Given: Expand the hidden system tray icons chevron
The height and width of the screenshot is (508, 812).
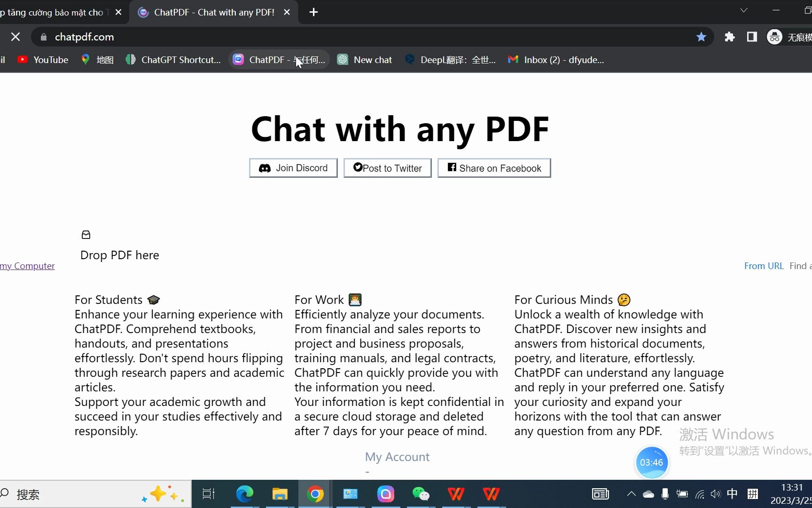Looking at the screenshot, I should coord(631,494).
